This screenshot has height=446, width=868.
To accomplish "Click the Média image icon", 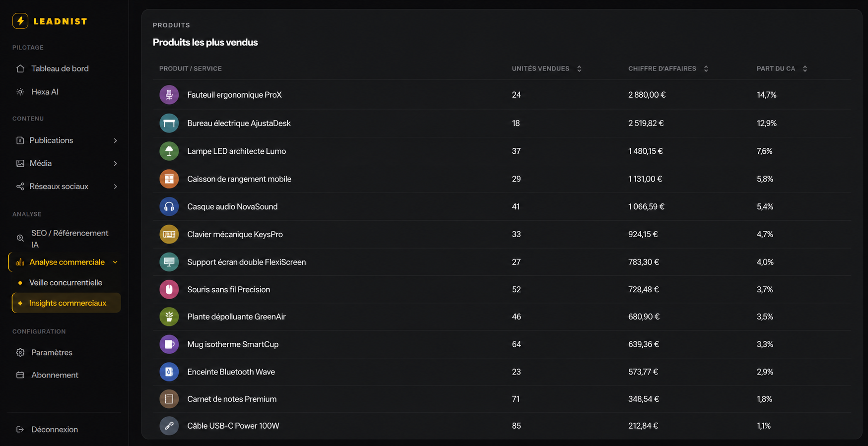I will coord(20,163).
